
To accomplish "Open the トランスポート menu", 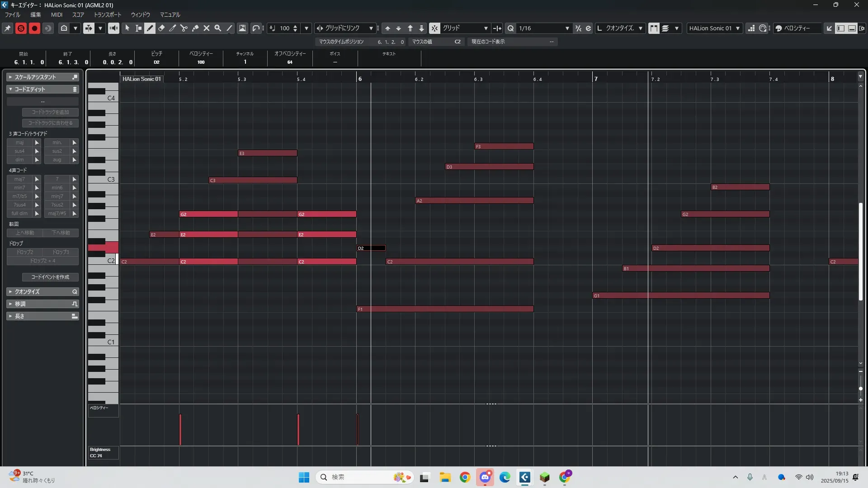I will point(107,14).
